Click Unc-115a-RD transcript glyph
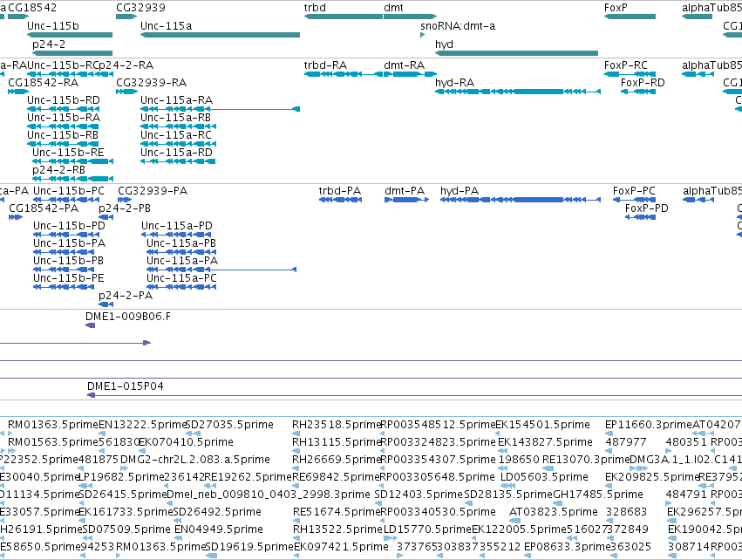 click(178, 161)
